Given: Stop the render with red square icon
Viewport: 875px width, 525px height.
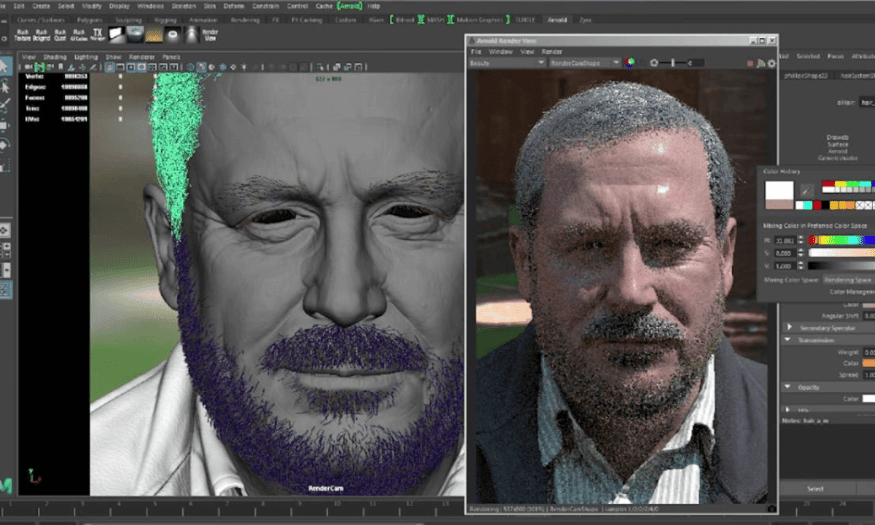Looking at the screenshot, I should (x=750, y=64).
